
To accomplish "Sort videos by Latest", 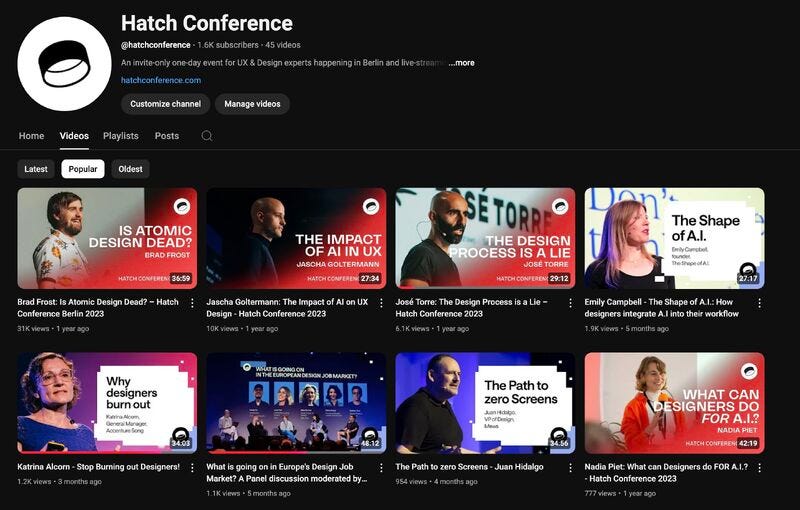I will coord(36,169).
